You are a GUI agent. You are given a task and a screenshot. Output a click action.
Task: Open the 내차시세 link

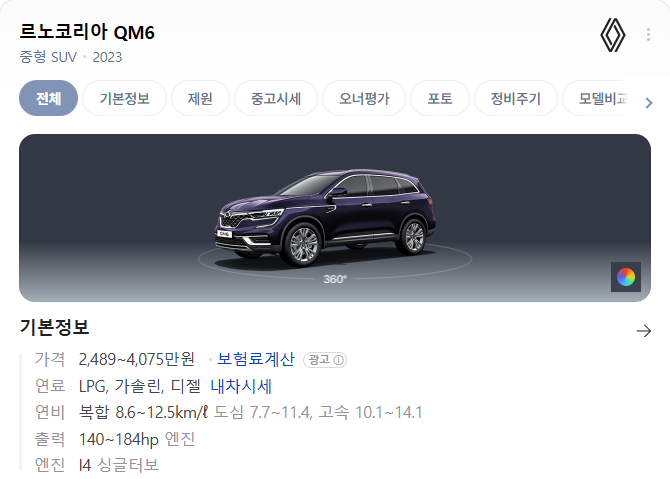click(241, 386)
